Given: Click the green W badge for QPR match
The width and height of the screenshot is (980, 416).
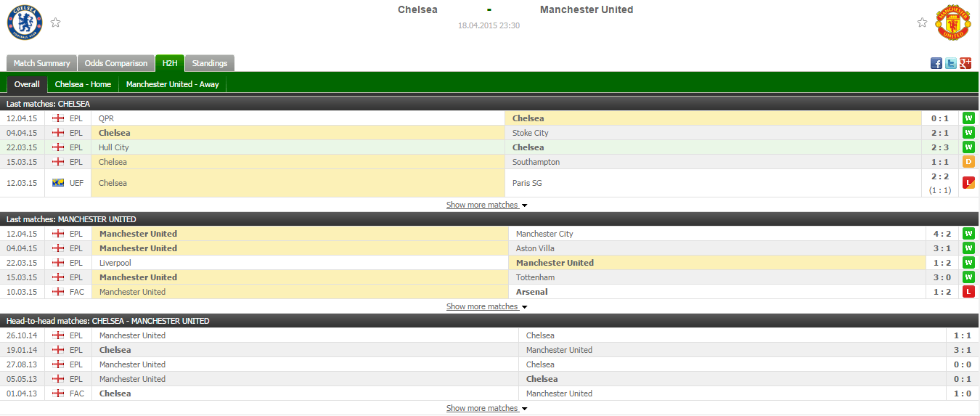Looking at the screenshot, I should pyautogui.click(x=968, y=118).
